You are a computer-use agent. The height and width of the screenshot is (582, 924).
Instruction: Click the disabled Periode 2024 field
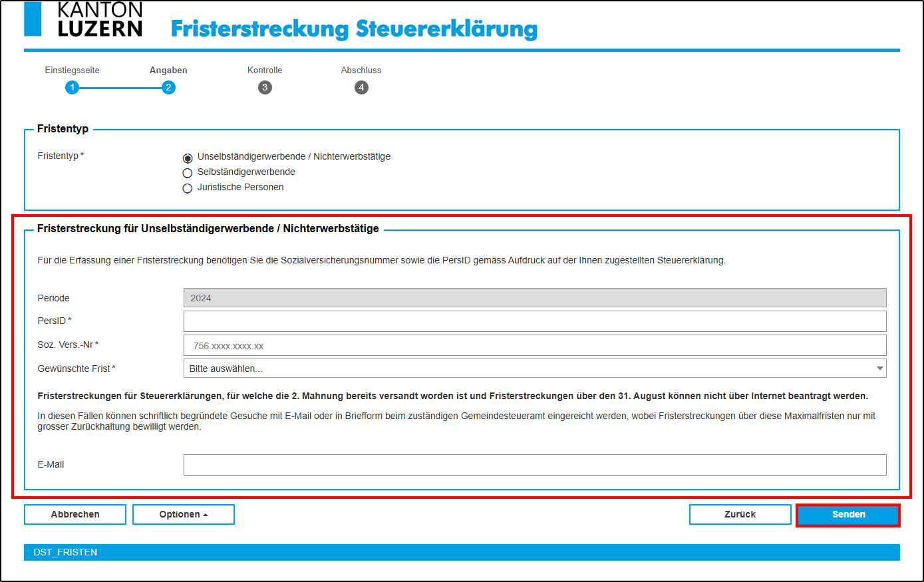[535, 298]
